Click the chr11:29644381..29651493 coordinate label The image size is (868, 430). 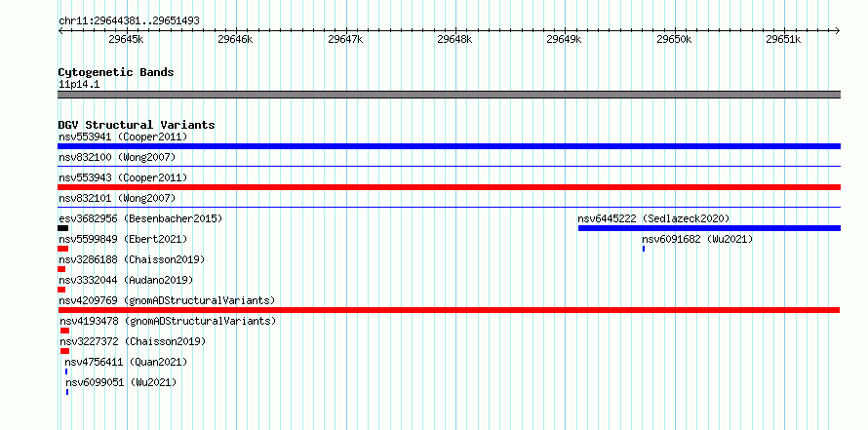(129, 21)
